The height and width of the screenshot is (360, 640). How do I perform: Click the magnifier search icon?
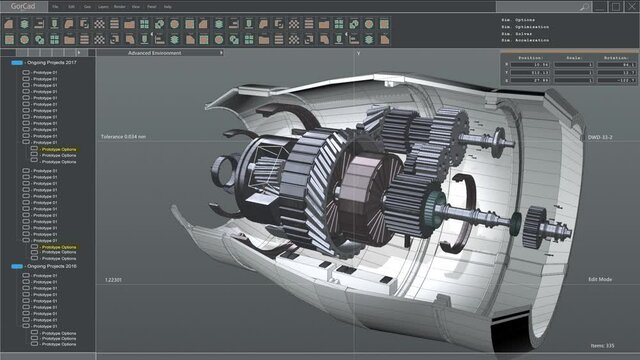click(584, 7)
